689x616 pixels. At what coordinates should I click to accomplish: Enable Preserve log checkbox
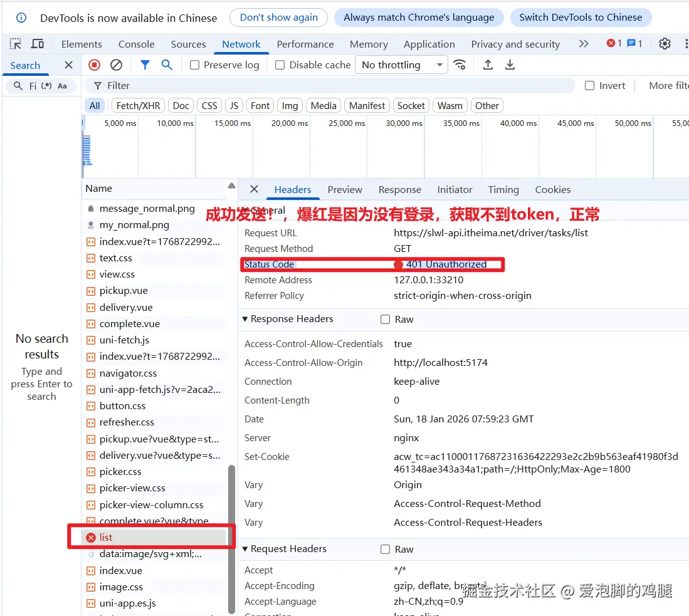click(194, 65)
